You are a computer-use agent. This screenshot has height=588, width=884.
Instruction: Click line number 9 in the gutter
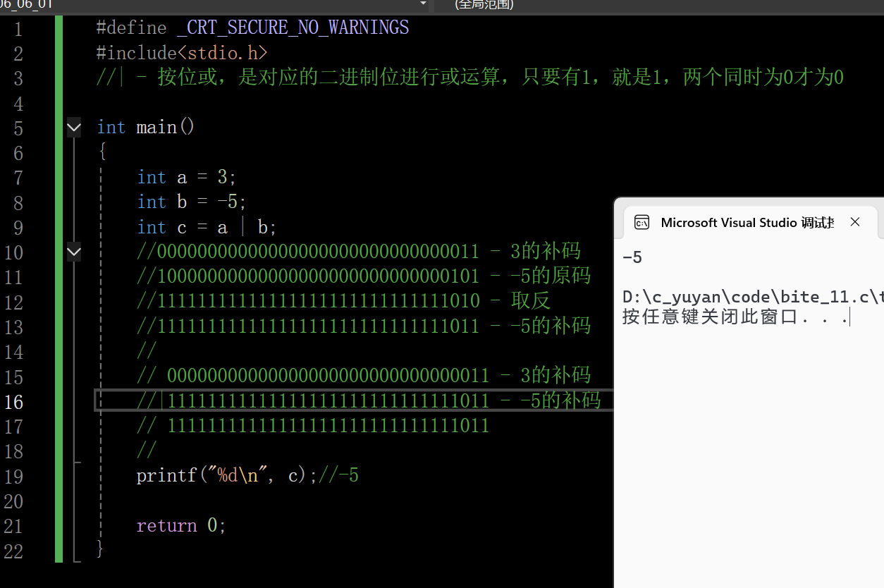18,228
